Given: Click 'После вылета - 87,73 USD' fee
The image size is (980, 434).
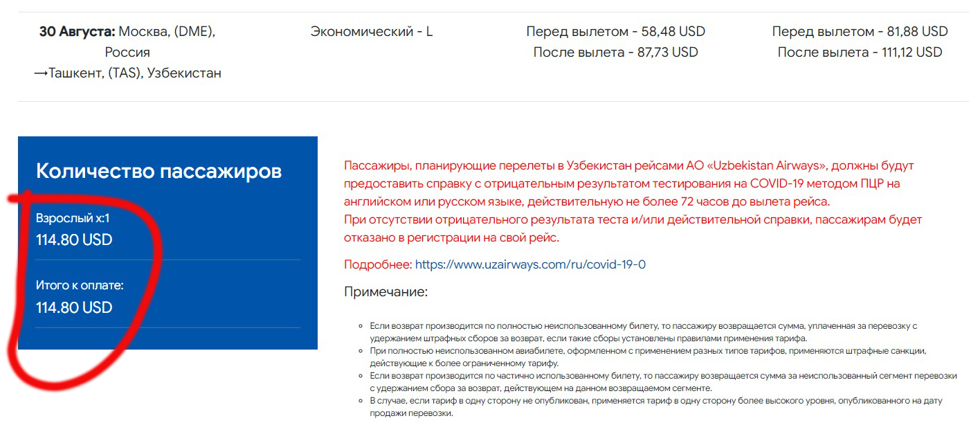Looking at the screenshot, I should 615,52.
